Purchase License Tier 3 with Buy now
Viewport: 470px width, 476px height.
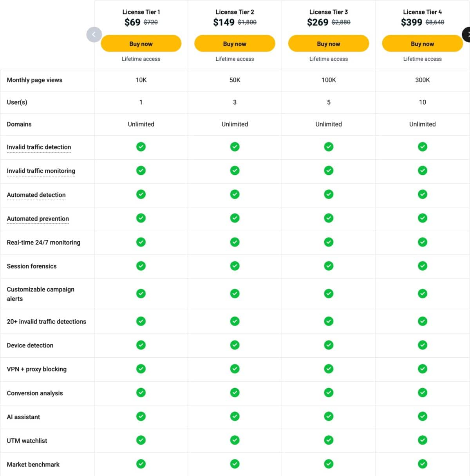(329, 43)
